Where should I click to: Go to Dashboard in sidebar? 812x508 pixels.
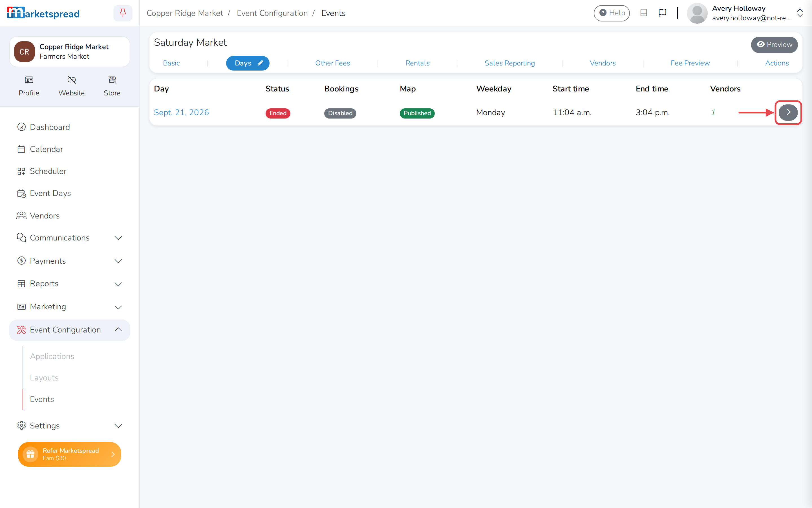pyautogui.click(x=70, y=127)
